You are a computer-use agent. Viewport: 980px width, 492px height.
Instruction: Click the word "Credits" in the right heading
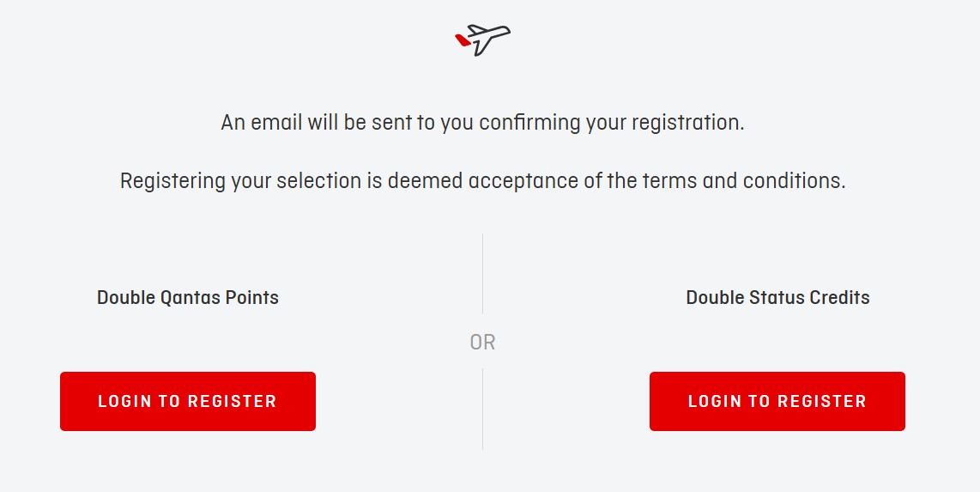(840, 298)
